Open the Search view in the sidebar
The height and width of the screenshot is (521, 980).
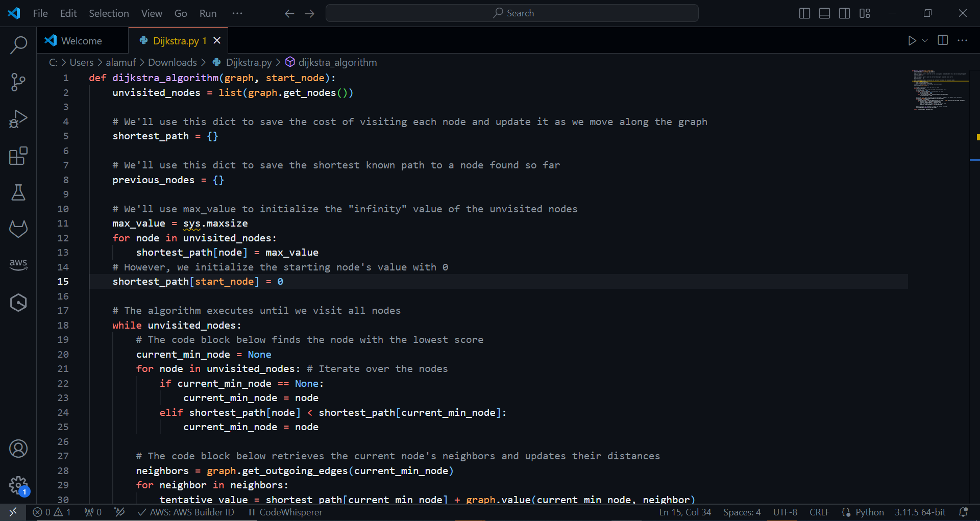tap(18, 45)
